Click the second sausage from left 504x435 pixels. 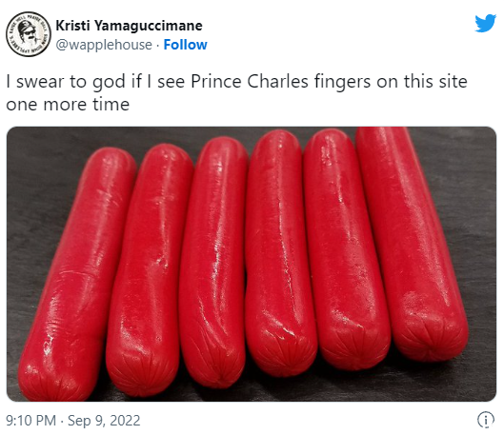(x=148, y=269)
